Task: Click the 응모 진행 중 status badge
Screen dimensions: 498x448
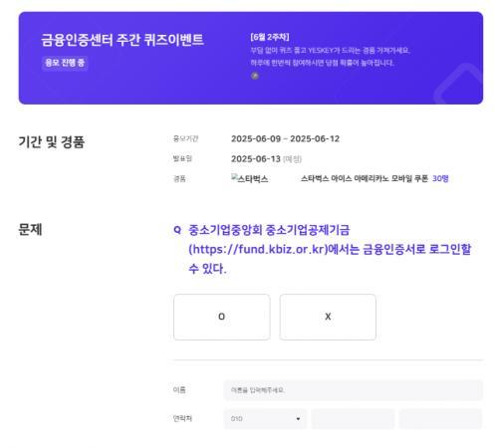Action: [65, 63]
